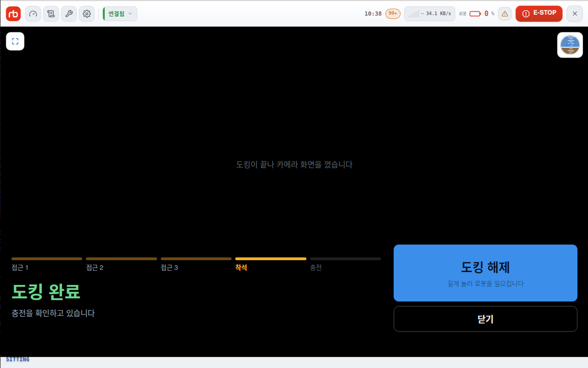Click the 충전을 확인하고 있습니다 status text

53,313
